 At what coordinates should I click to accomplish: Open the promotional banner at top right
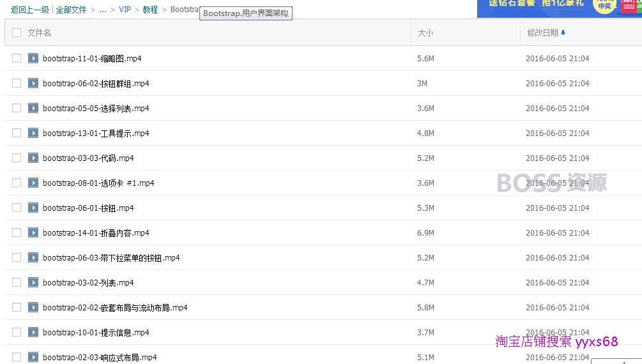[x=560, y=8]
